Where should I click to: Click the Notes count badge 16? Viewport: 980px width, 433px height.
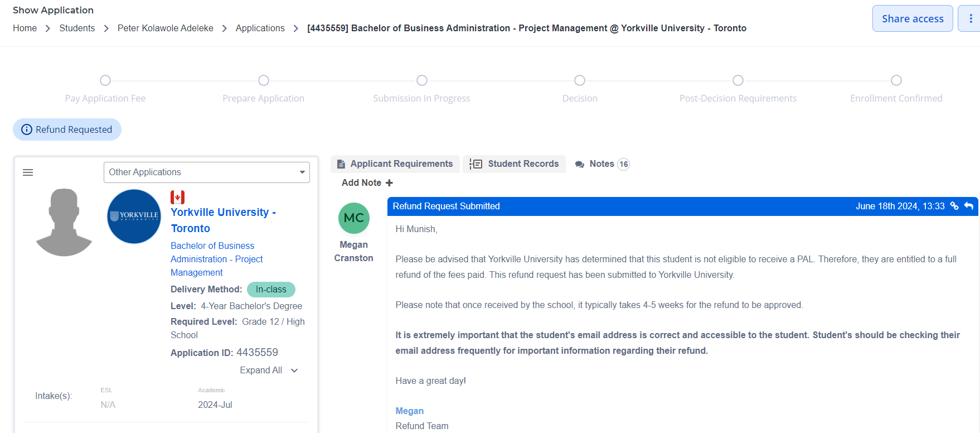click(x=623, y=164)
